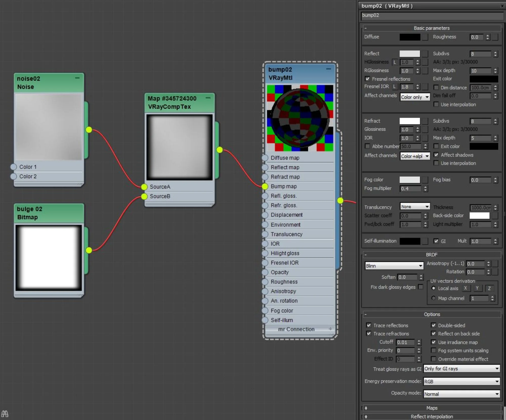This screenshot has height=420, width=506.
Task: Expand the Maps rollout
Action: click(432, 408)
